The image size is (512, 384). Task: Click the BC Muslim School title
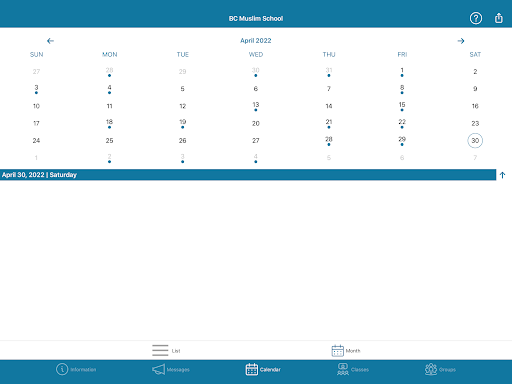point(256,18)
